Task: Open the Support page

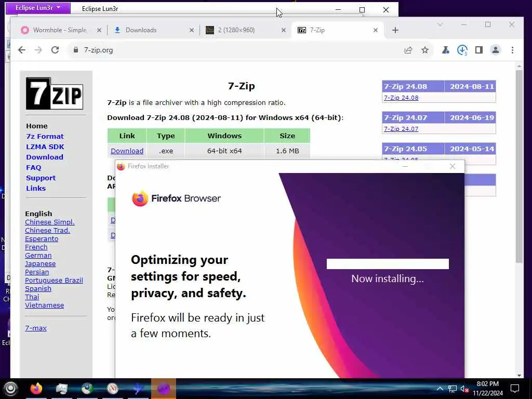Action: (x=41, y=178)
